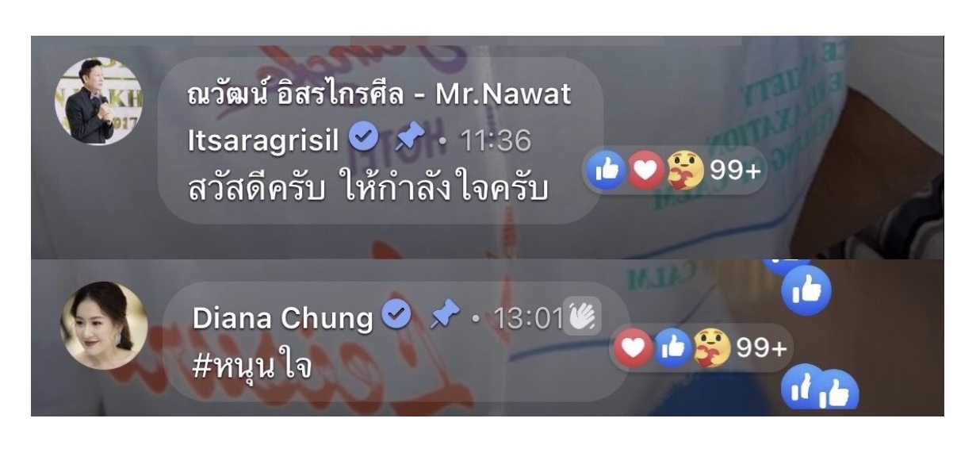Viewport: 980px width, 449px height.
Task: Open Diana Chung's profile picture
Action: click(x=104, y=325)
